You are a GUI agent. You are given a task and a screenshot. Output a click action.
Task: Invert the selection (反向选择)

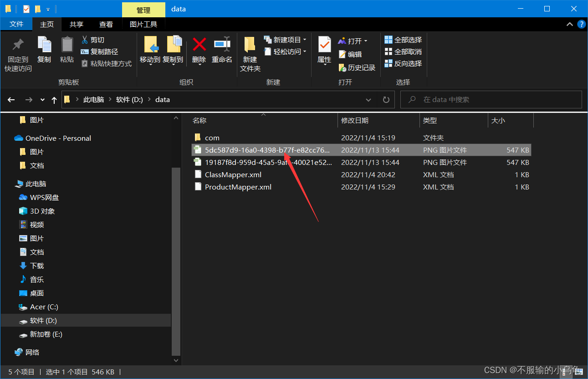click(403, 64)
